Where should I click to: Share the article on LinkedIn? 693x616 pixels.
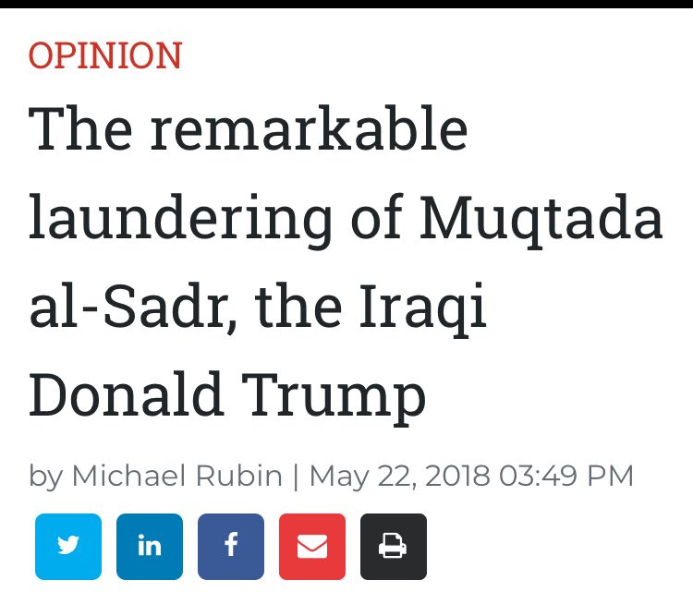click(150, 547)
